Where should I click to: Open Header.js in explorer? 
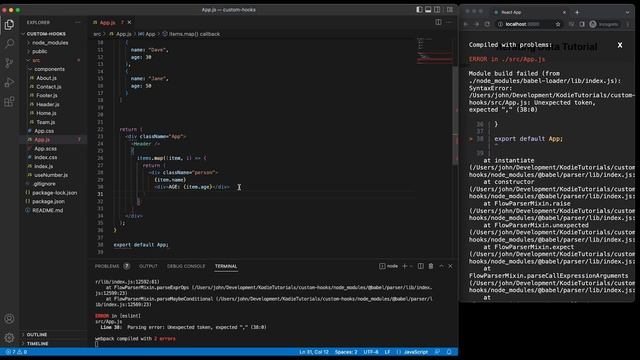(48, 104)
